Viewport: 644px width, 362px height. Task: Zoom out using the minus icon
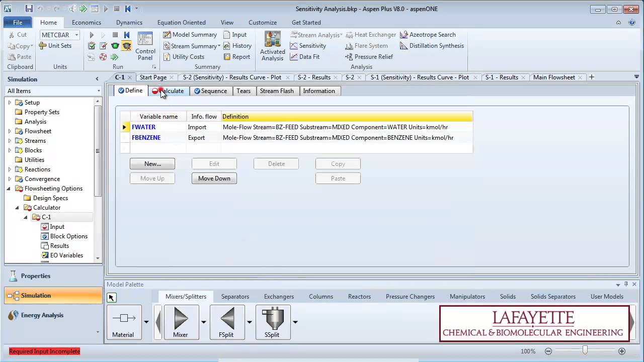(x=548, y=351)
